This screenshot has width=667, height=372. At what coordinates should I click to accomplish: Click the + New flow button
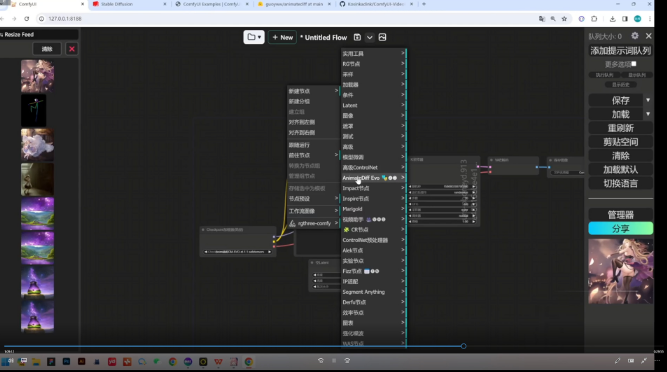coord(282,37)
